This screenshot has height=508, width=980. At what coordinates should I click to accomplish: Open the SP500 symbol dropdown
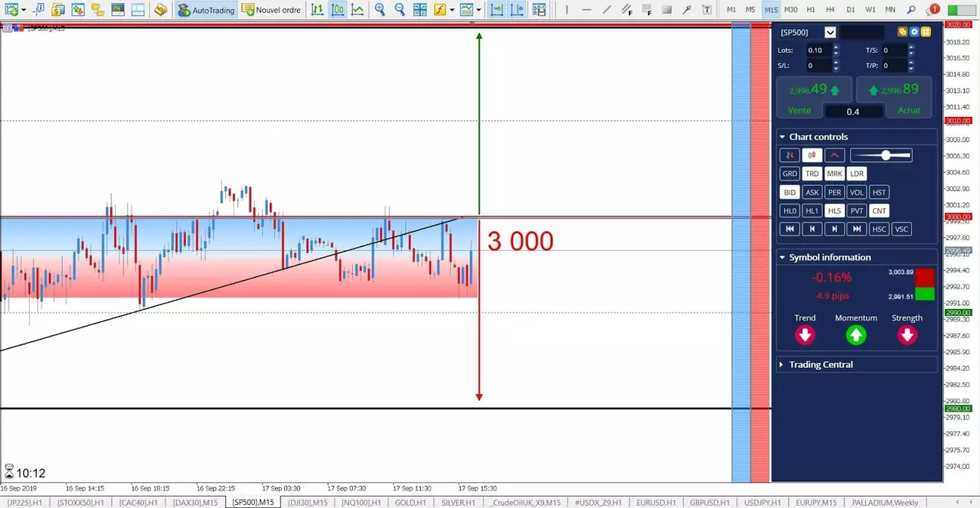(830, 32)
